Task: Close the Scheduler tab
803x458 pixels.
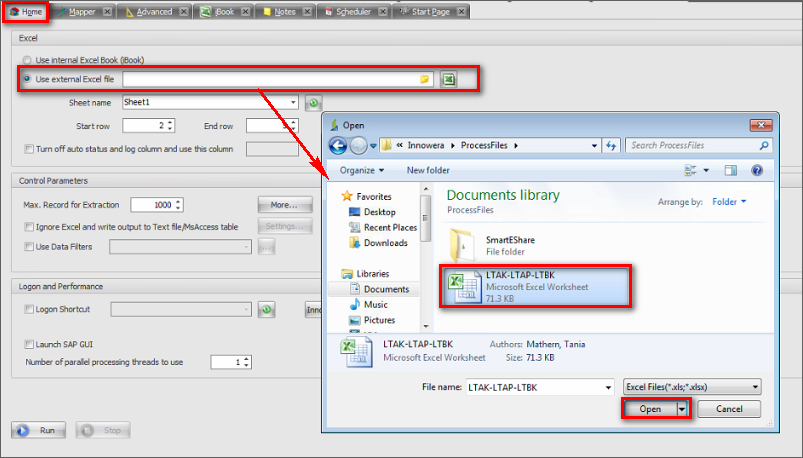Action: pos(383,11)
